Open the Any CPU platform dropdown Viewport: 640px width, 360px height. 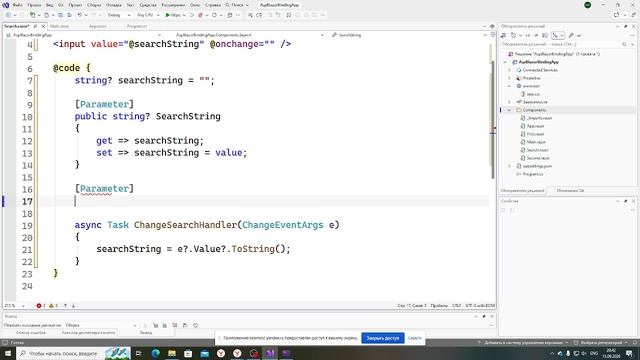[x=148, y=15]
